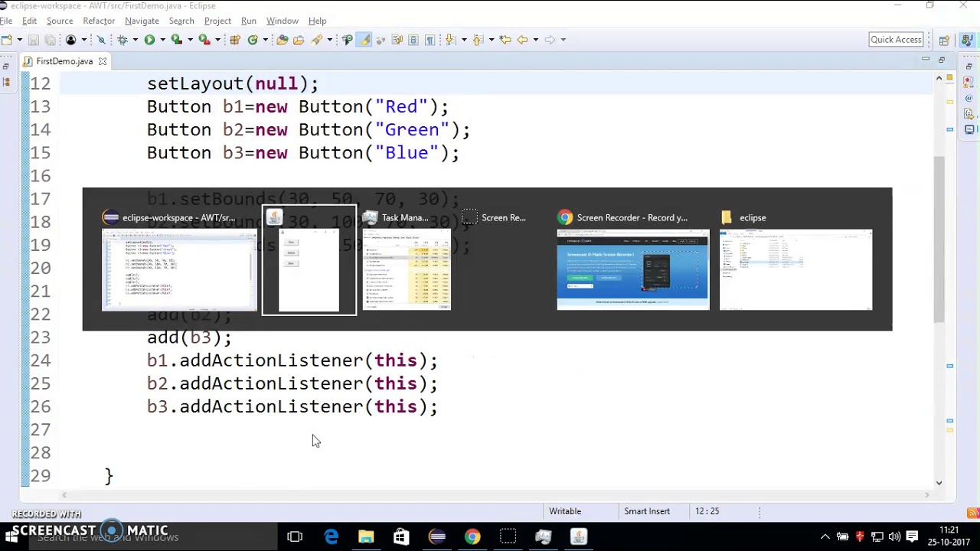Image resolution: width=980 pixels, height=551 pixels.
Task: Toggle Show Whitespace Characters pilcrow
Action: pyautogui.click(x=430, y=40)
